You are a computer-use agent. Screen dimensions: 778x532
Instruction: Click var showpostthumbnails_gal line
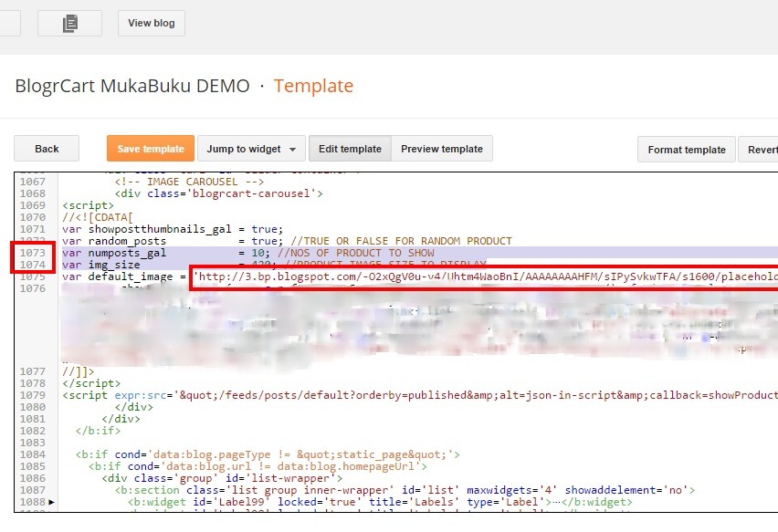coord(173,230)
